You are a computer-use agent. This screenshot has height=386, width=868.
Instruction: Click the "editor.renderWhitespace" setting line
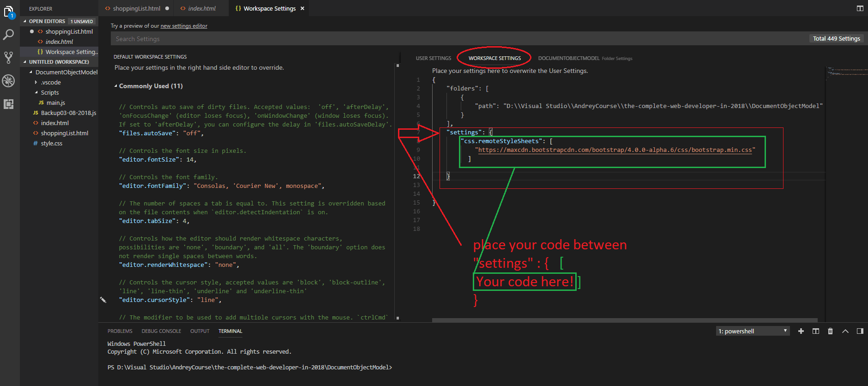pyautogui.click(x=179, y=265)
